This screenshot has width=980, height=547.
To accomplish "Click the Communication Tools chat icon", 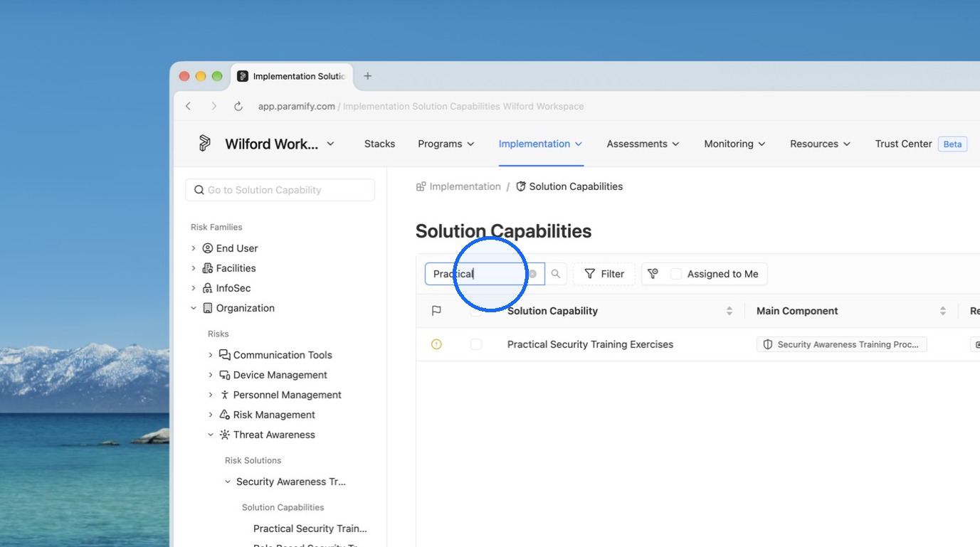I will pyautogui.click(x=225, y=355).
